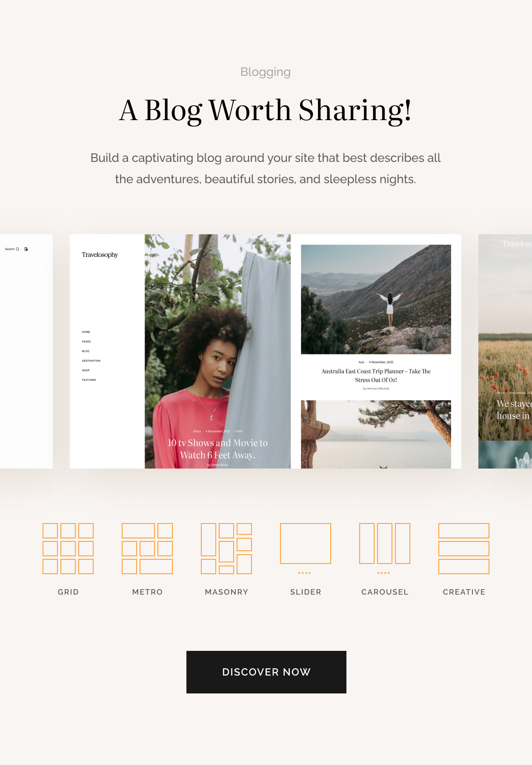
Task: Open Australia East Coast Trip Planner article
Action: (376, 376)
